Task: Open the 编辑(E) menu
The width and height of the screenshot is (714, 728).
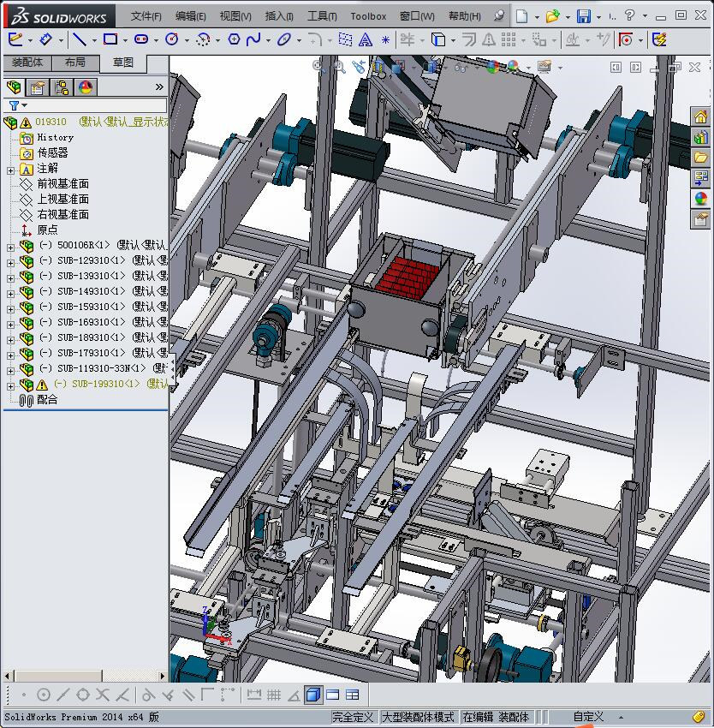Action: point(190,16)
